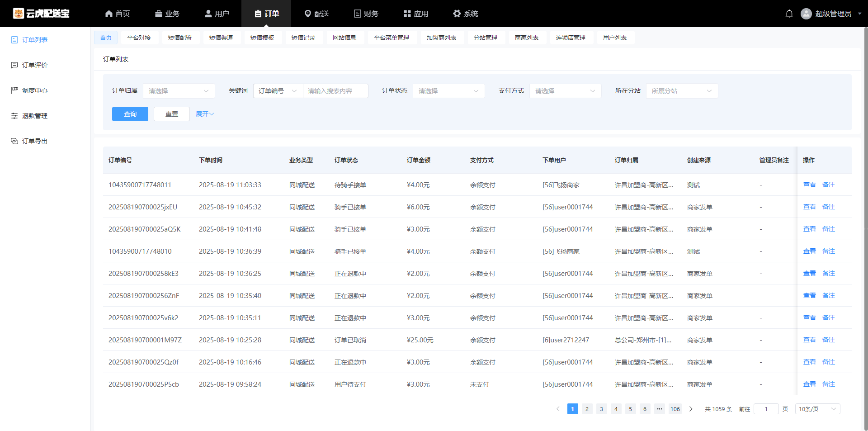
Task: Click the 查询 button
Action: tap(130, 114)
